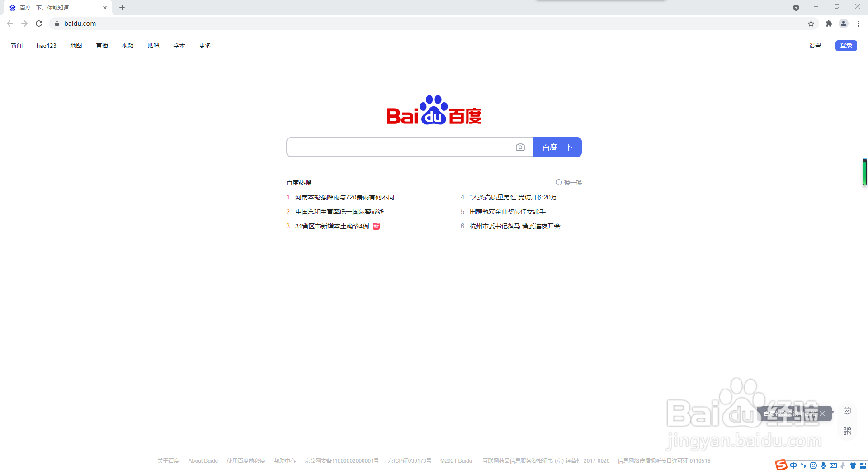Click the green scrollbar thumb on right edge
868x470 pixels.
(864, 172)
